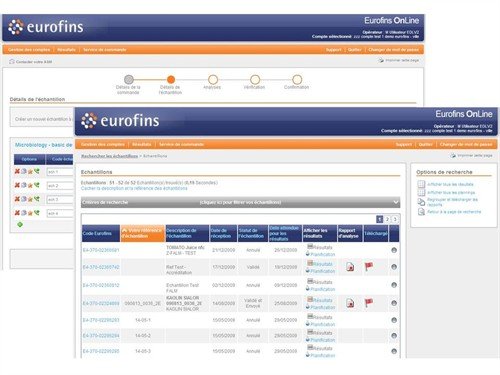Click the star icon in ech 4 row
The width and height of the screenshot is (500, 375).
(x=30, y=213)
